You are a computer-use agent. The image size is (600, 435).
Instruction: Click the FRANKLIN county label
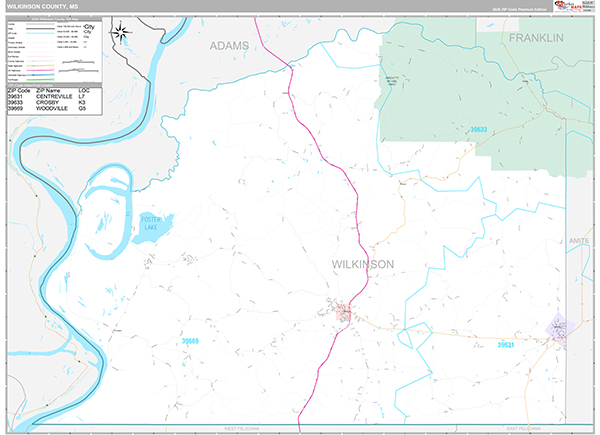tap(536, 37)
